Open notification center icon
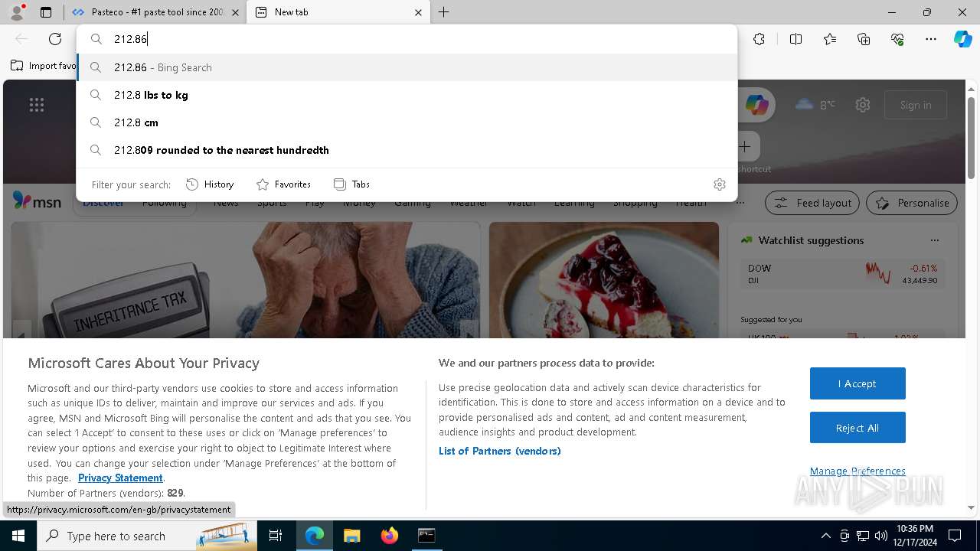This screenshot has height=551, width=980. 955,536
